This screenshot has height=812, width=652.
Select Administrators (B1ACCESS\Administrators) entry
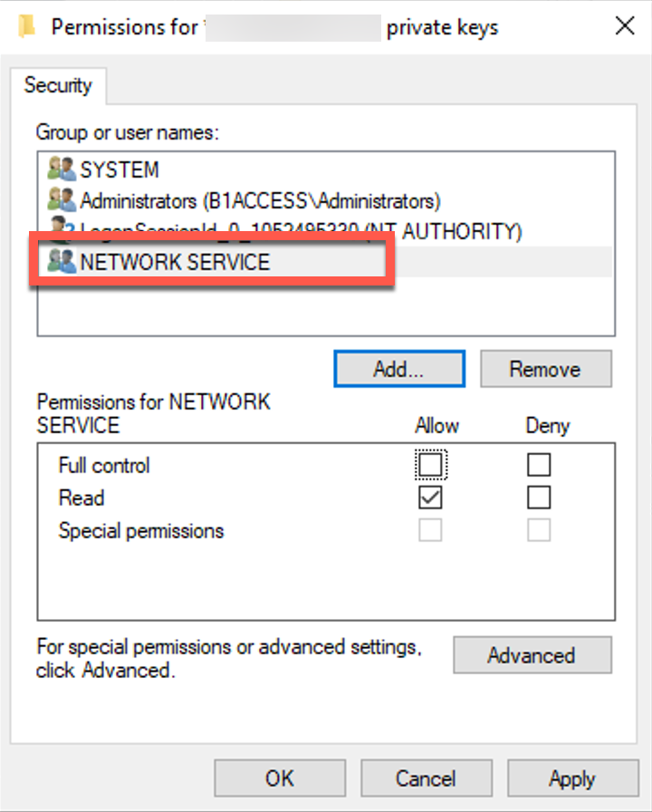[326, 200]
